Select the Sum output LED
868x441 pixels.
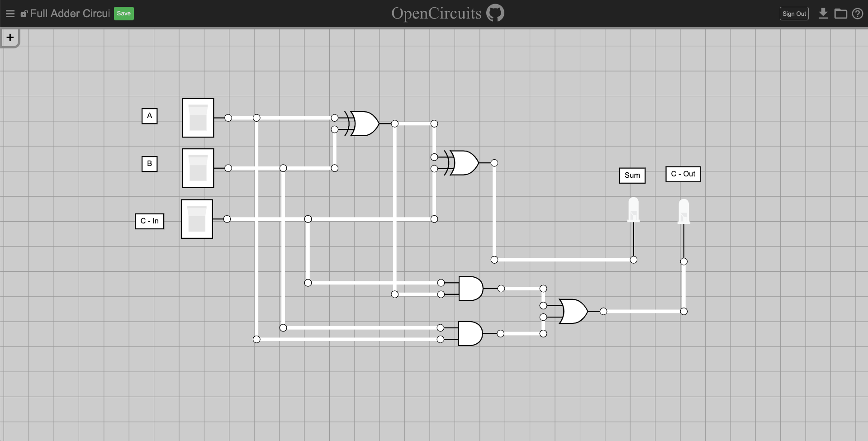633,210
